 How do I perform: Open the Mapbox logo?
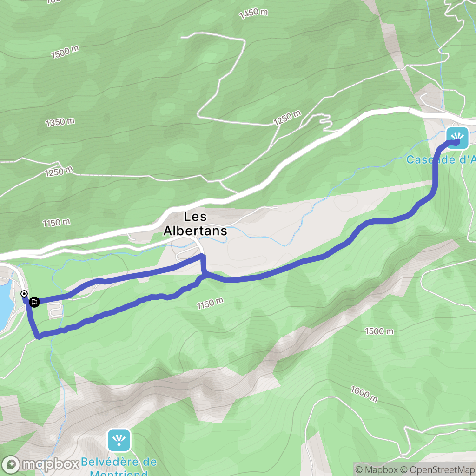[x=40, y=464]
